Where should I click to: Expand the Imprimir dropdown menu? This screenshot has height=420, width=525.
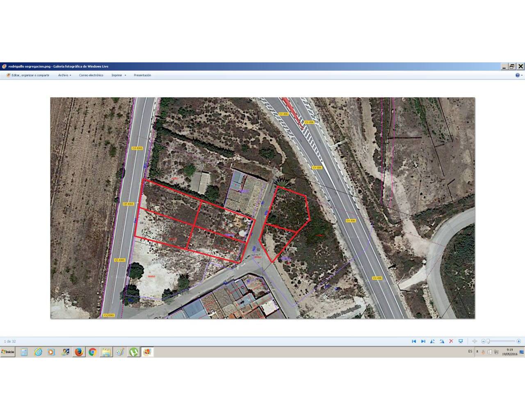pos(119,75)
